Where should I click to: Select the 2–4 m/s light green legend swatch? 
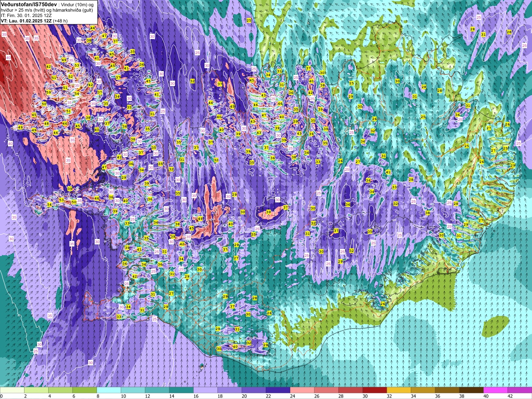pos(37,390)
